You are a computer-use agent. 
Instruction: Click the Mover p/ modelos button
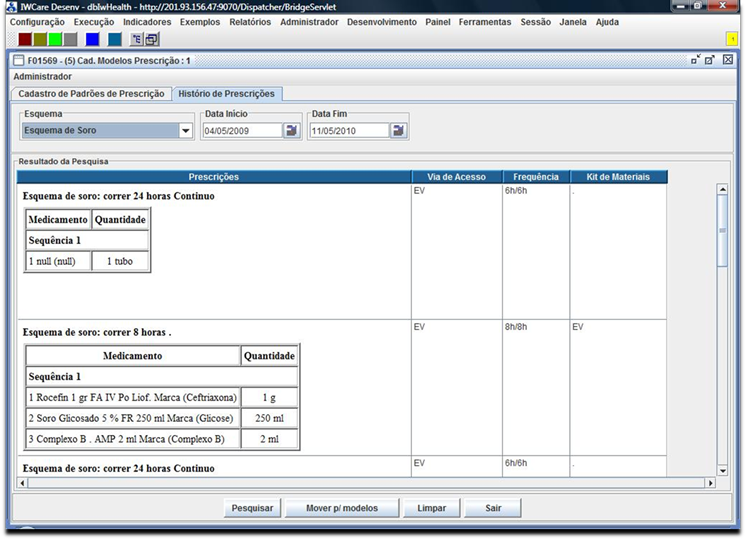tap(342, 508)
